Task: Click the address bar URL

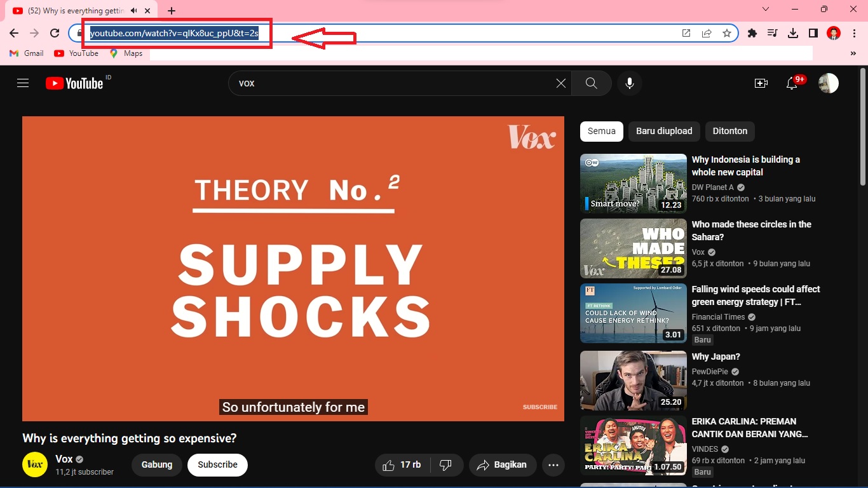Action: tap(173, 33)
